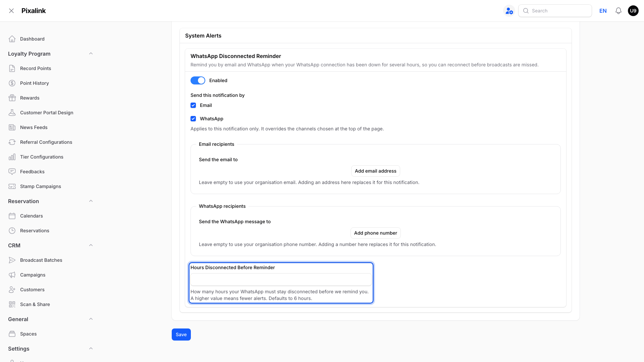Click the Reservations clock icon
Image resolution: width=644 pixels, height=362 pixels.
tap(12, 231)
